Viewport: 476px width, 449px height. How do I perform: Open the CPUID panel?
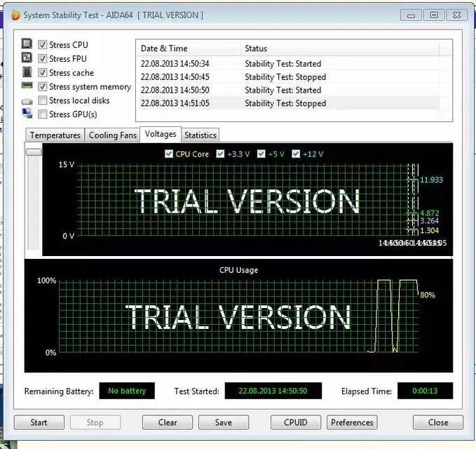(x=296, y=422)
